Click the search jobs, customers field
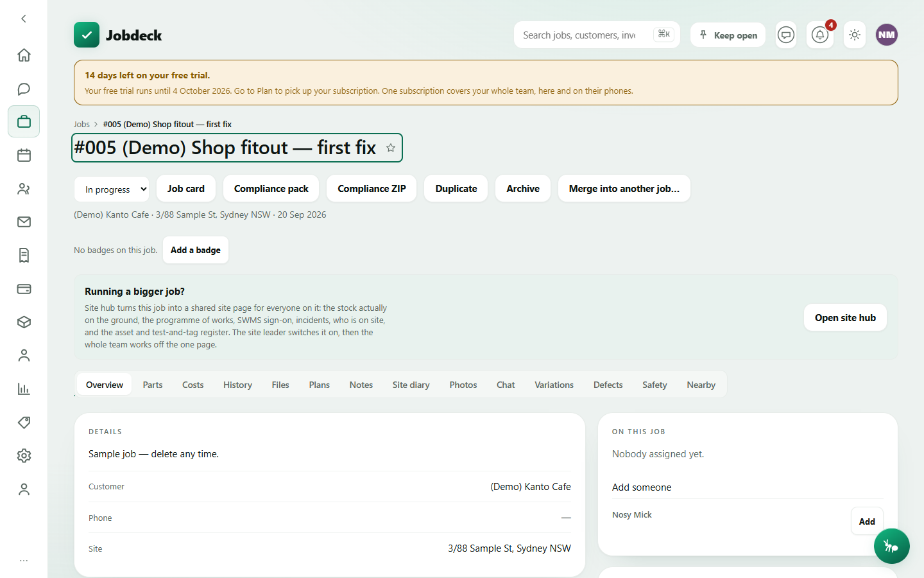 tap(597, 35)
